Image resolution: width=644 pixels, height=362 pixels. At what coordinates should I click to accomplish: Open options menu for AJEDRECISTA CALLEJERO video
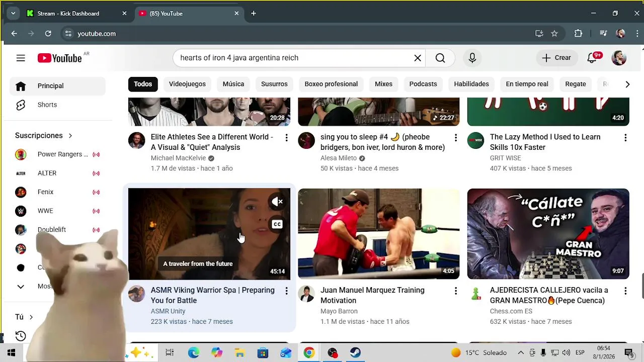(x=625, y=291)
